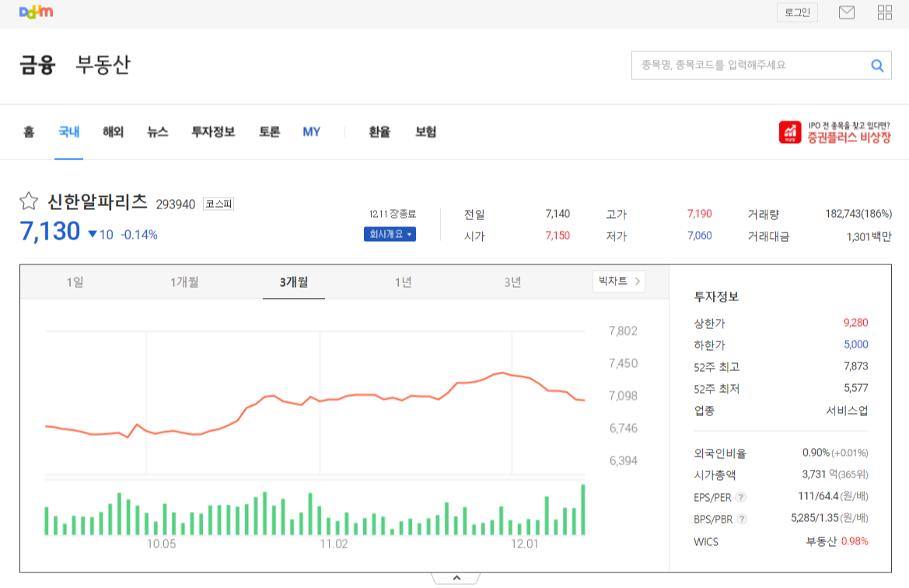
Task: Open the 투자정보 menu
Action: click(x=213, y=132)
